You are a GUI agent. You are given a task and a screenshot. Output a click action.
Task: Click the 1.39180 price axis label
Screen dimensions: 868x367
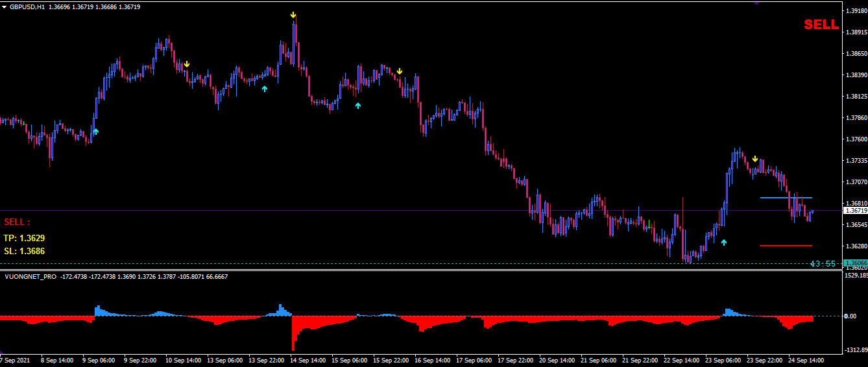coord(857,11)
